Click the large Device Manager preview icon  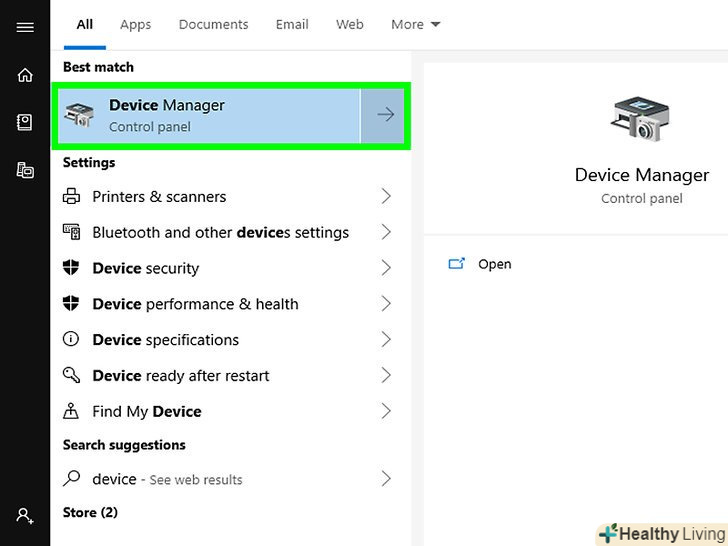click(x=641, y=119)
